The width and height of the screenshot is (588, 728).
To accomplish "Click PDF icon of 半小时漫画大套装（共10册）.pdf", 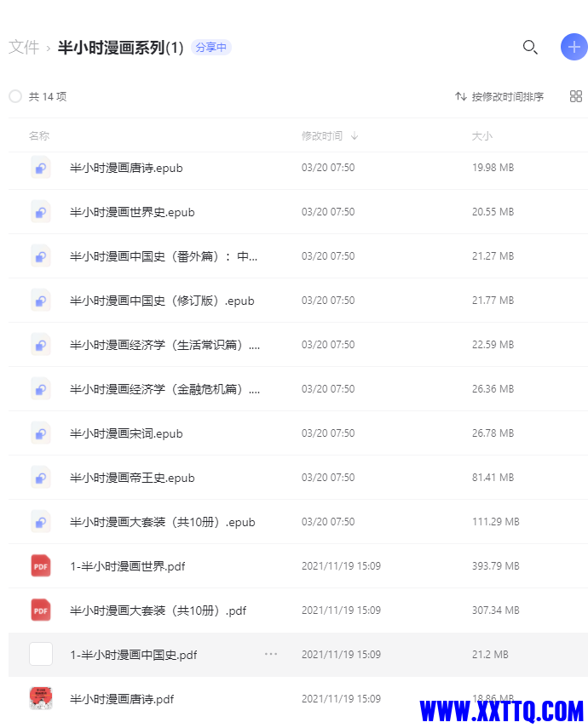I will click(x=41, y=610).
